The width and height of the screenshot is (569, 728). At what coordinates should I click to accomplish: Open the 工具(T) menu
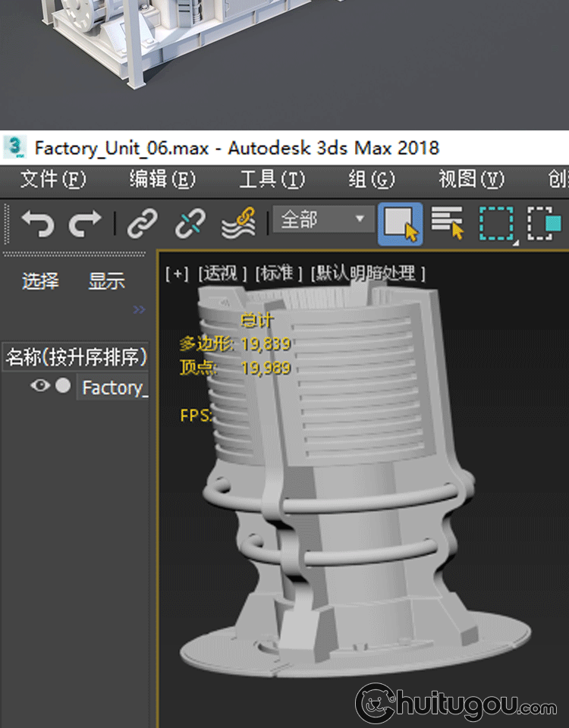(x=272, y=179)
